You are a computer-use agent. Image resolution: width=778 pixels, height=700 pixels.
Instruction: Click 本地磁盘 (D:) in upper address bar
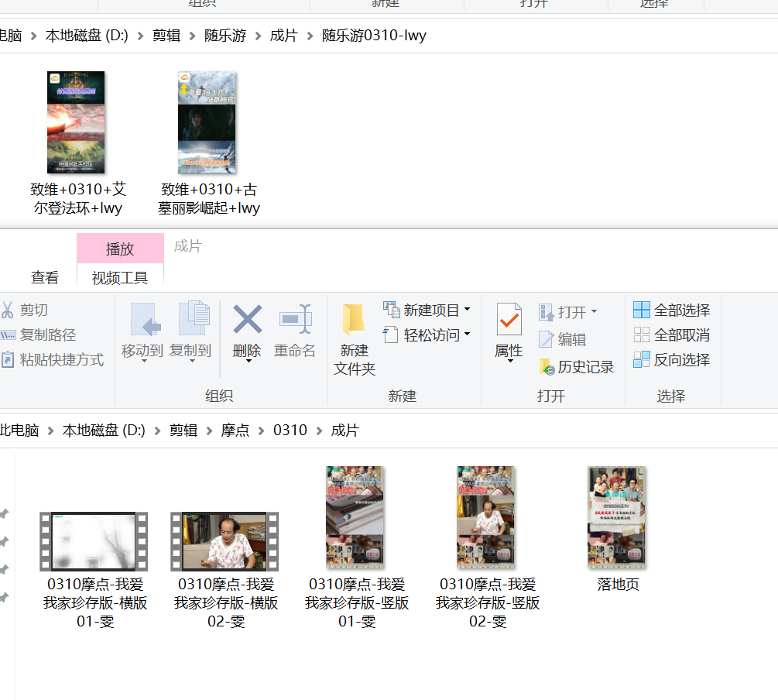point(87,36)
